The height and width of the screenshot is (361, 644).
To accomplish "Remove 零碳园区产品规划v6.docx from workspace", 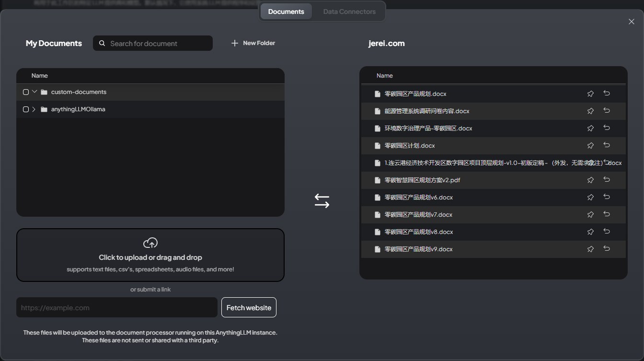I will pos(607,197).
